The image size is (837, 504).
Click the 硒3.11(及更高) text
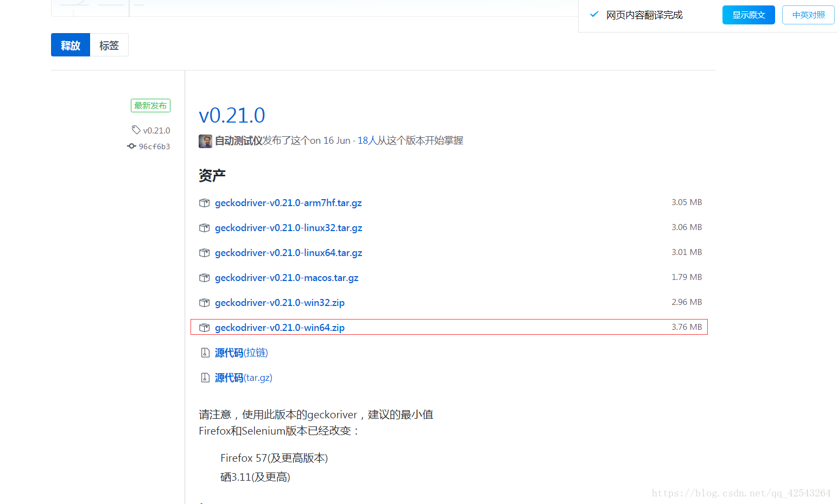pos(255,477)
